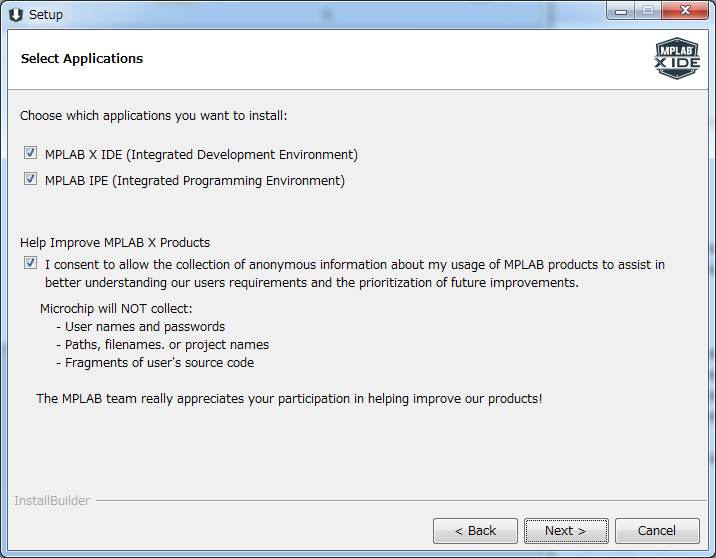Viewport: 716px width, 558px height.
Task: Click the MPLAB X IDE logo
Action: 676,59
